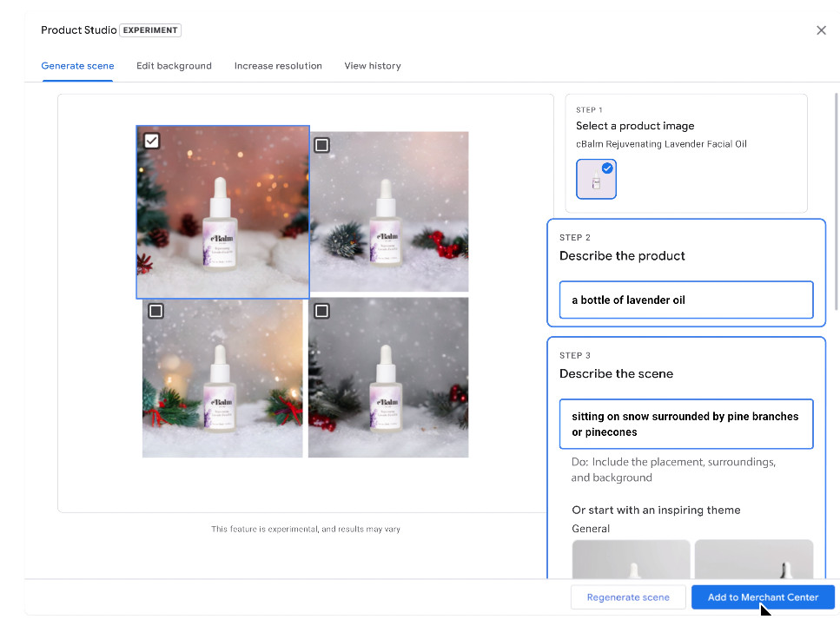Uncheck the selected top-left scene variant

click(x=151, y=140)
